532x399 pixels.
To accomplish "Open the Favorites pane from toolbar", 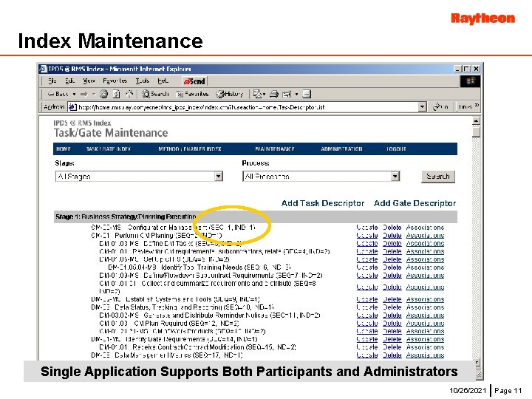I will click(192, 94).
